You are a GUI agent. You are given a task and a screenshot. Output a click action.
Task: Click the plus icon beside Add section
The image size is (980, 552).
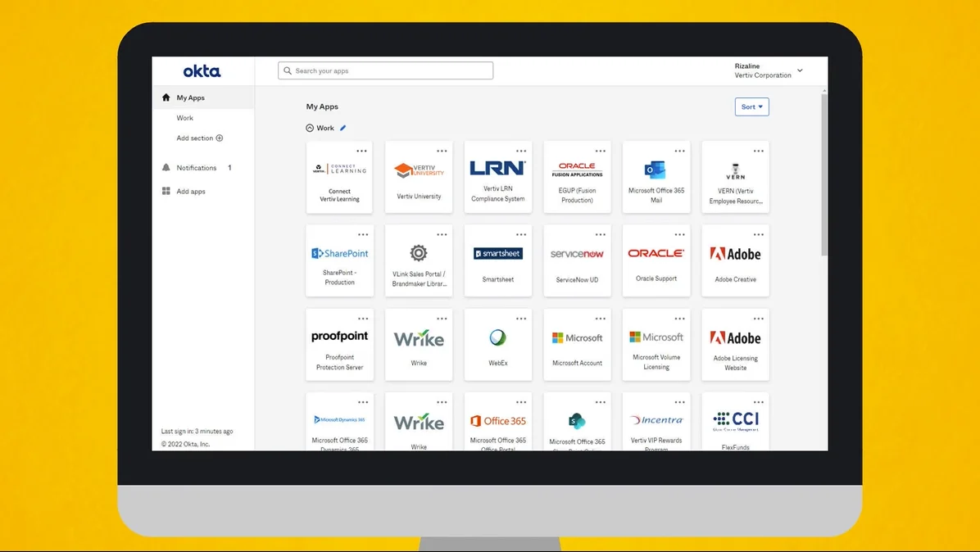tap(220, 138)
